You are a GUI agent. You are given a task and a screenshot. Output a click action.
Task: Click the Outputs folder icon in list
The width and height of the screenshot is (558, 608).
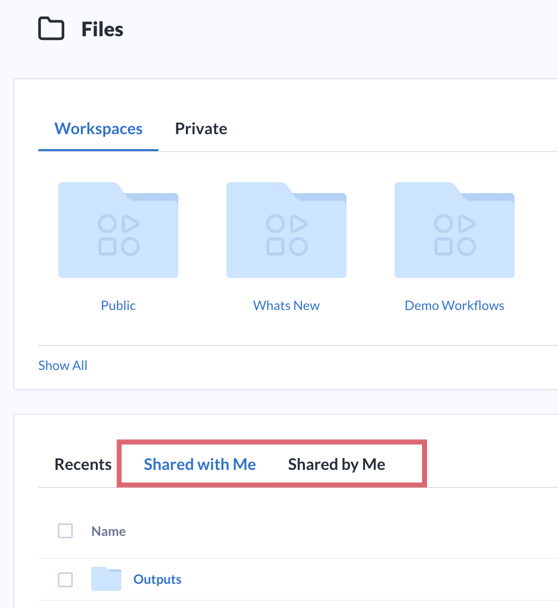106,579
